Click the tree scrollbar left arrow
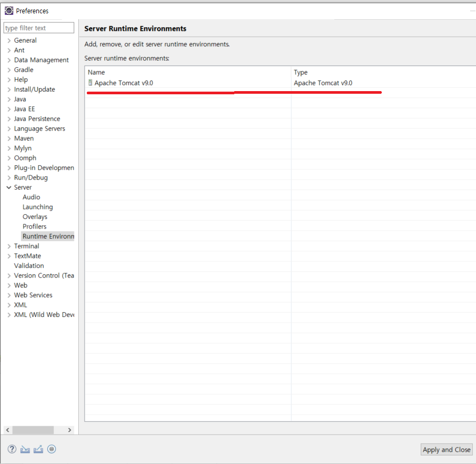The image size is (476, 464). 7,430
